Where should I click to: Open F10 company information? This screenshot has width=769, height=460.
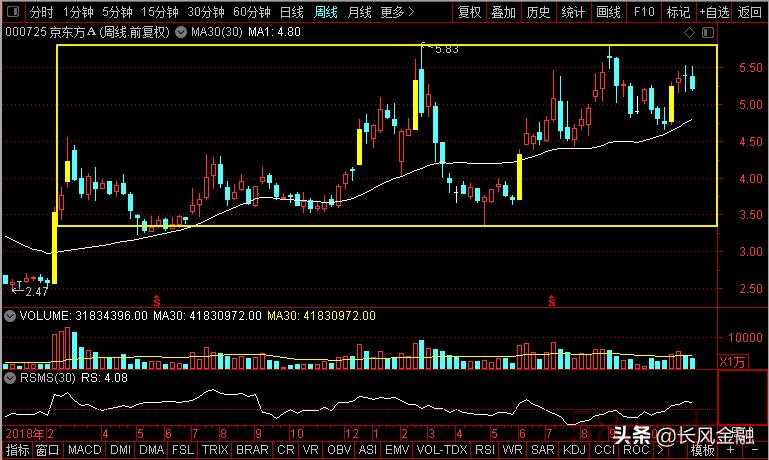tap(644, 13)
